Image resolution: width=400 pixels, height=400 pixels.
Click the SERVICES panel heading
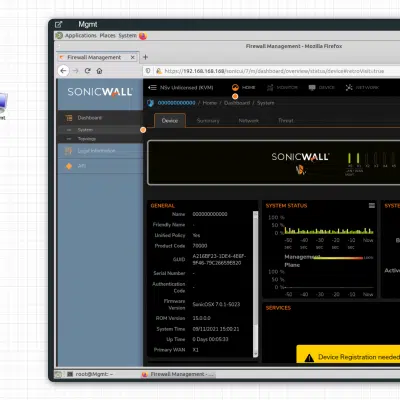point(278,308)
